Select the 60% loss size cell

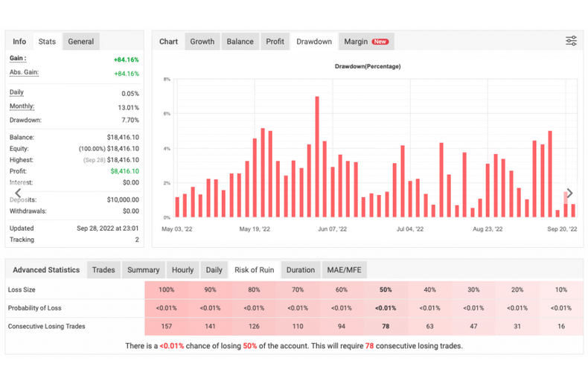[x=341, y=289]
